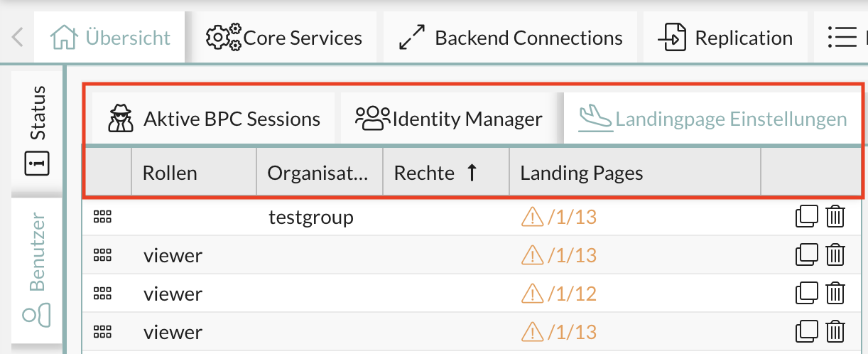
Task: Click the grid handle of /1/12 row
Action: [x=103, y=294]
